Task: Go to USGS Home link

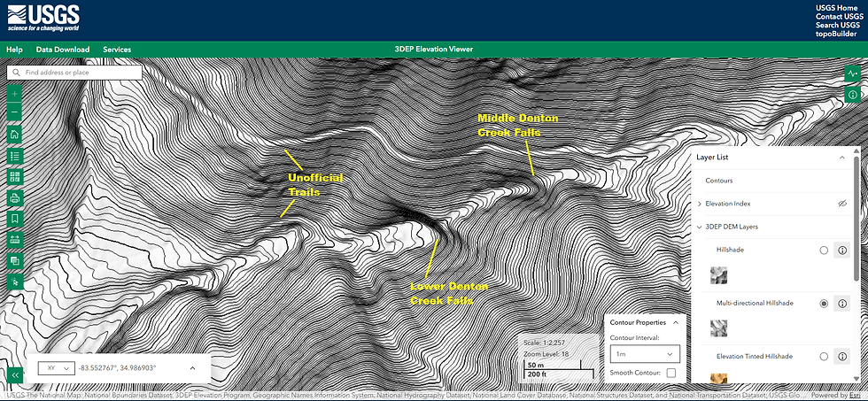Action: [836, 8]
